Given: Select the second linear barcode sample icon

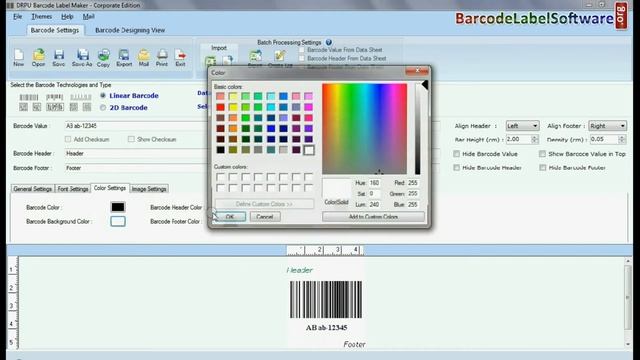Looking at the screenshot, I should tap(55, 97).
